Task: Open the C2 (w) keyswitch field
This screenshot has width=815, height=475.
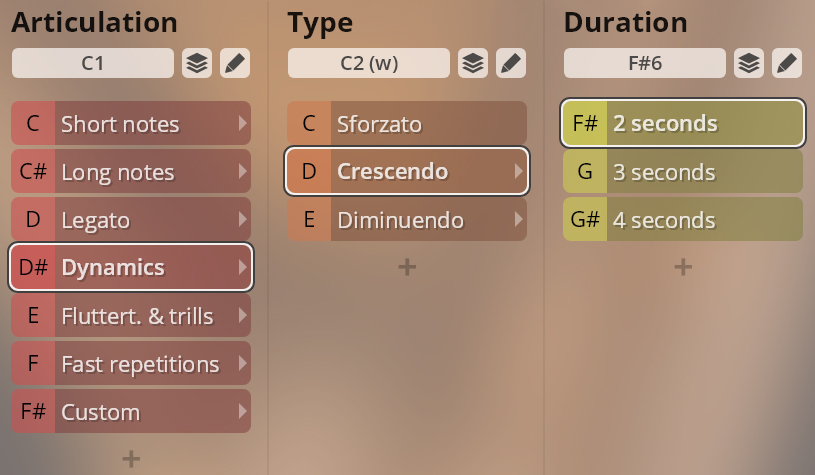Action: pyautogui.click(x=369, y=63)
